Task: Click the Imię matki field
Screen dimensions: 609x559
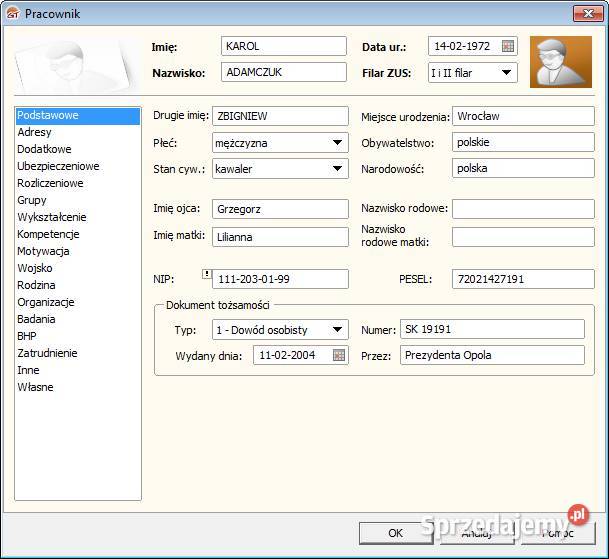Action: click(x=280, y=237)
